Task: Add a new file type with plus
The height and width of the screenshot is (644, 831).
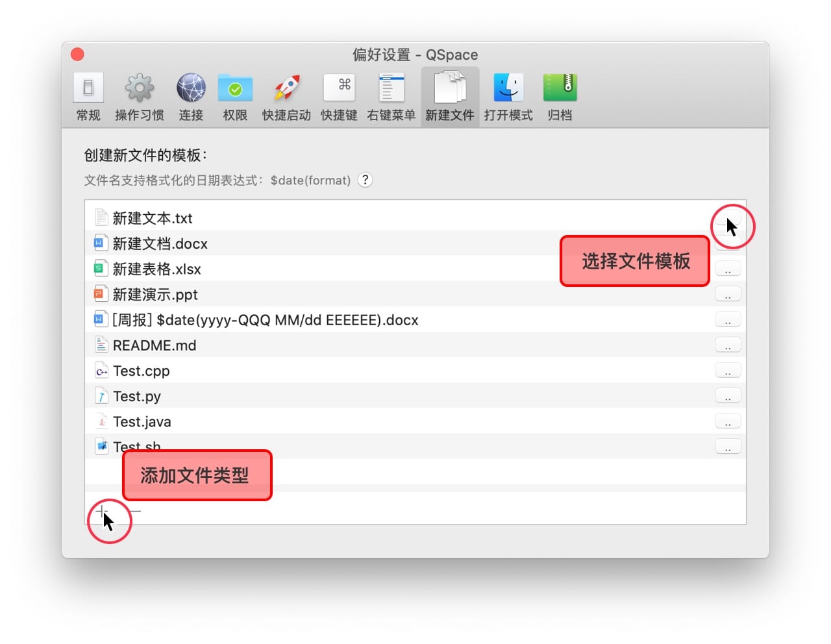Action: [x=101, y=511]
